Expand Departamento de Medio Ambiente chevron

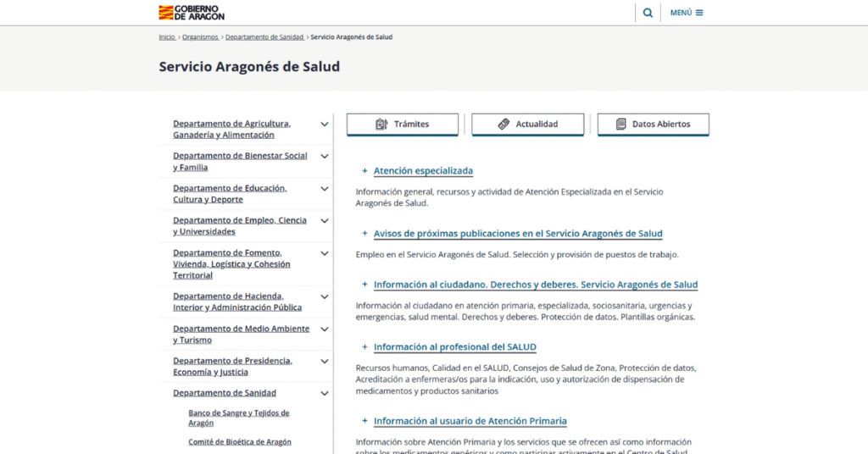[x=325, y=329]
